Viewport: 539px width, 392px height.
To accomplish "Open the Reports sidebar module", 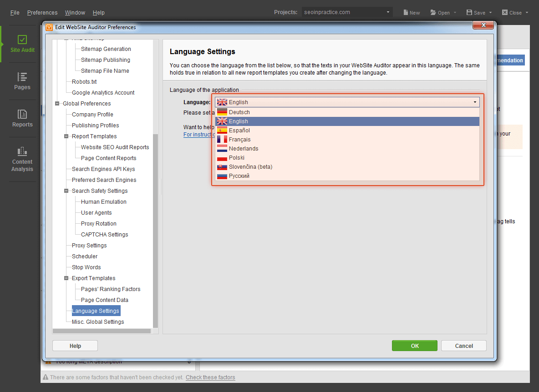I will point(22,119).
